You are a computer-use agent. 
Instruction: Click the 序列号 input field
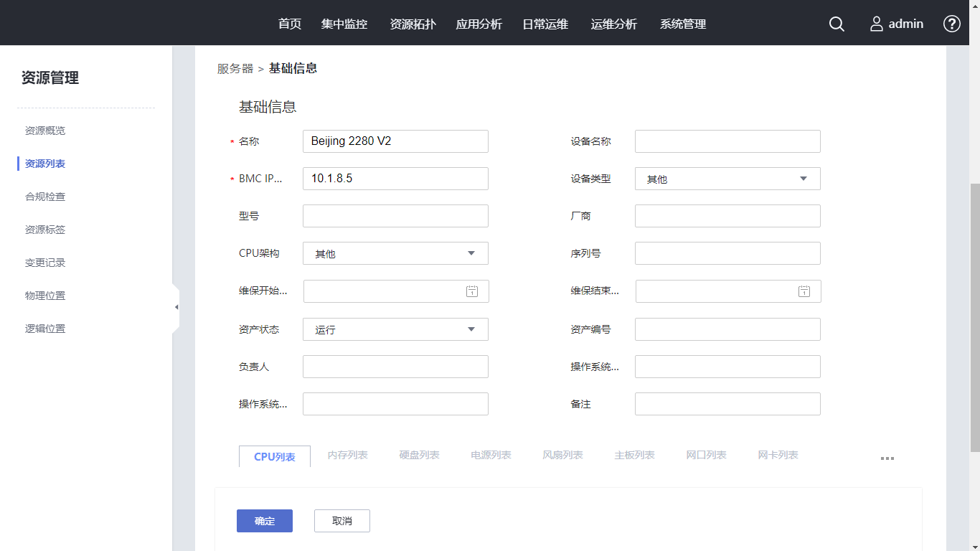[727, 253]
